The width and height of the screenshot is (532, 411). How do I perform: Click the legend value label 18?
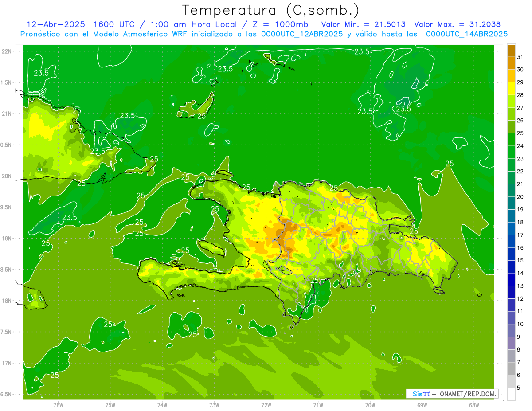coord(520,222)
